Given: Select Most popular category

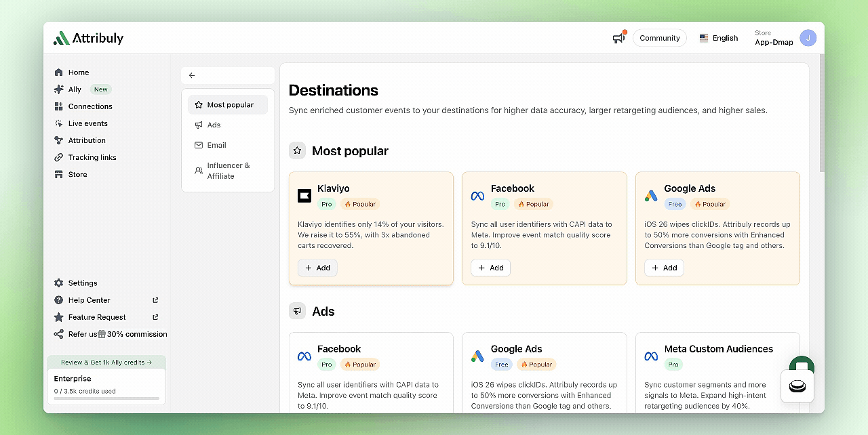Looking at the screenshot, I should (228, 105).
